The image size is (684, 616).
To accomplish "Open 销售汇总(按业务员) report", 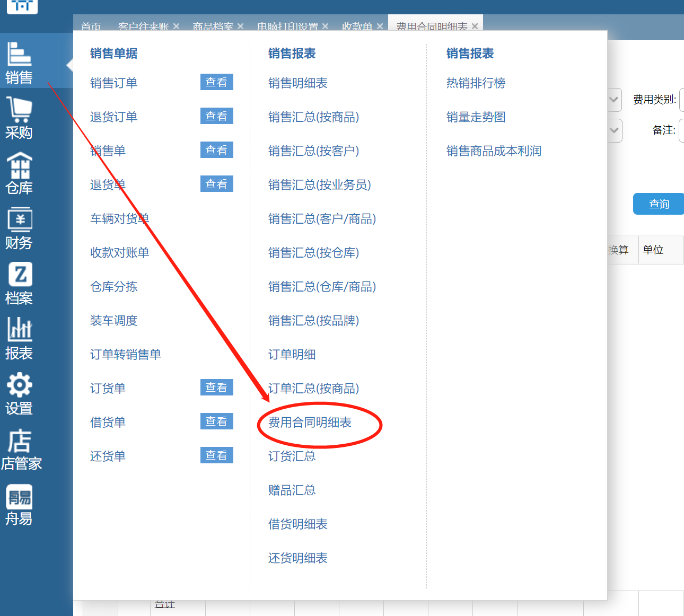I will [320, 185].
